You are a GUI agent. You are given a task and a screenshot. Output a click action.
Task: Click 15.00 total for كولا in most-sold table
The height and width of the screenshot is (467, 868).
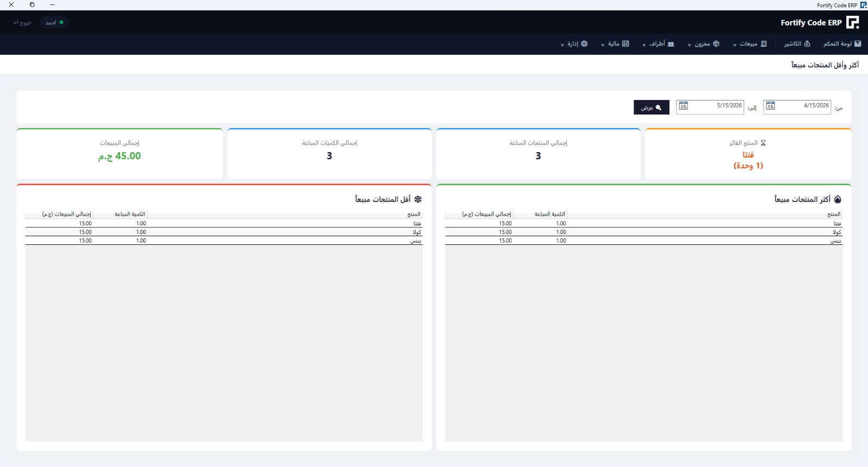tap(505, 232)
